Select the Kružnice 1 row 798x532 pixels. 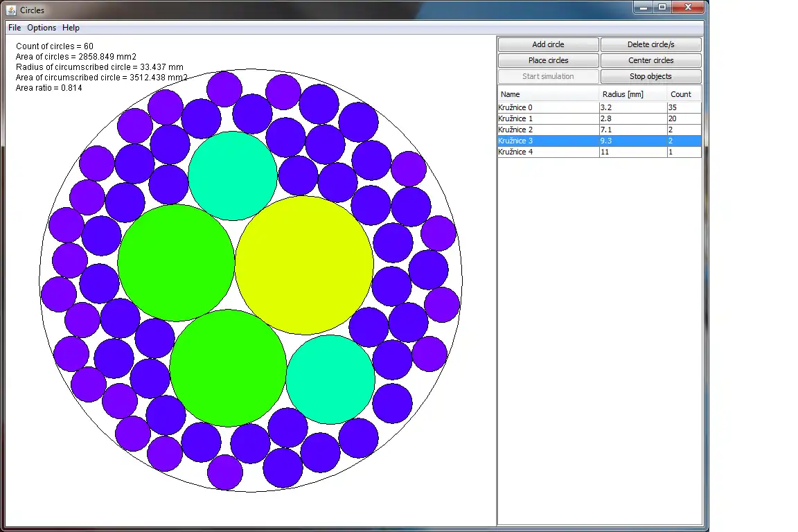click(599, 118)
